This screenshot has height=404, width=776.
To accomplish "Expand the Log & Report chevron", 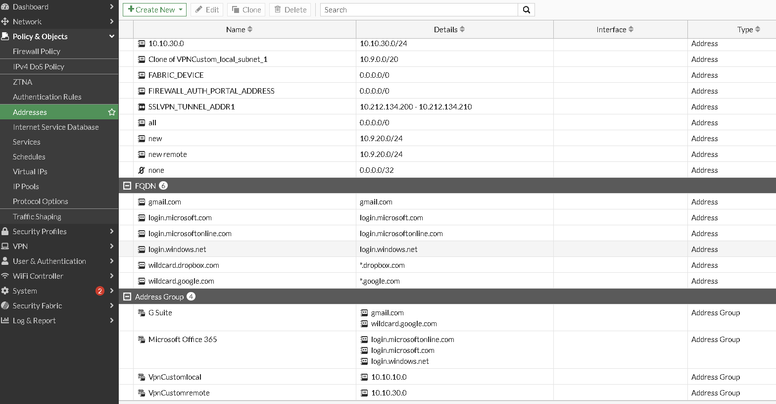I will [x=111, y=320].
